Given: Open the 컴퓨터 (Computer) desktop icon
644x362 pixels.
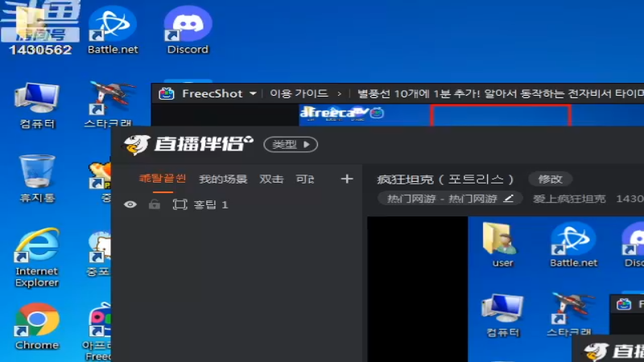Looking at the screenshot, I should click(x=36, y=105).
